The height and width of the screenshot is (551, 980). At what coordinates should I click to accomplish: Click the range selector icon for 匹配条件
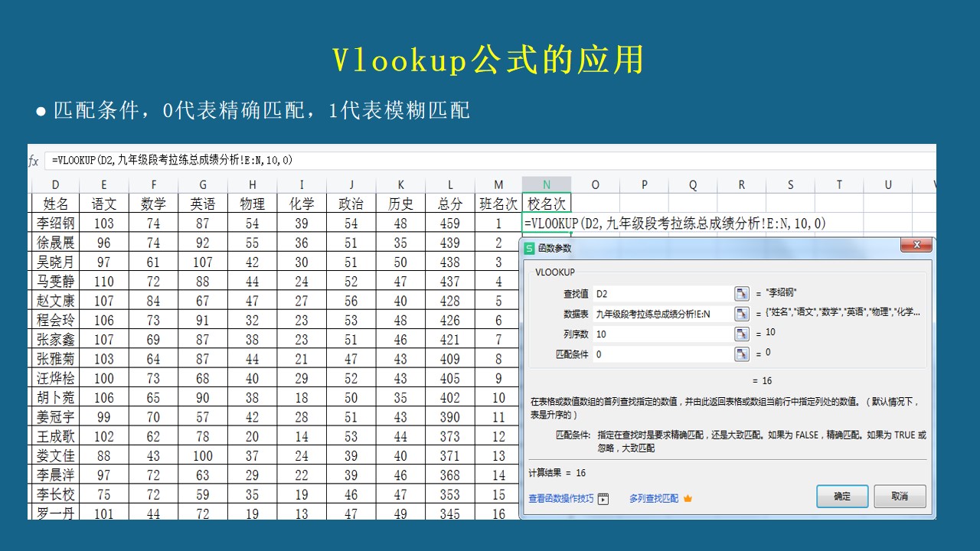click(741, 354)
